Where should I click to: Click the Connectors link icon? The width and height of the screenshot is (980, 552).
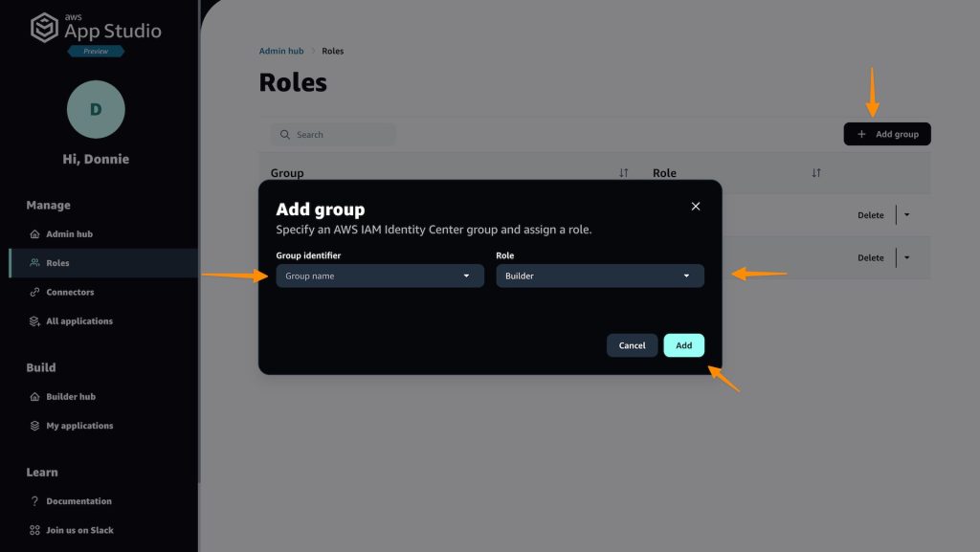pyautogui.click(x=35, y=293)
